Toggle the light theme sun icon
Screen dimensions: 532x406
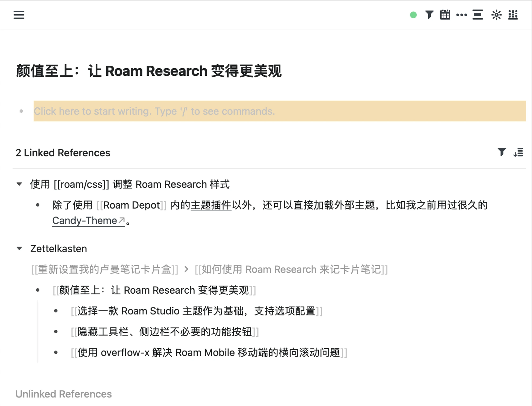tap(496, 15)
